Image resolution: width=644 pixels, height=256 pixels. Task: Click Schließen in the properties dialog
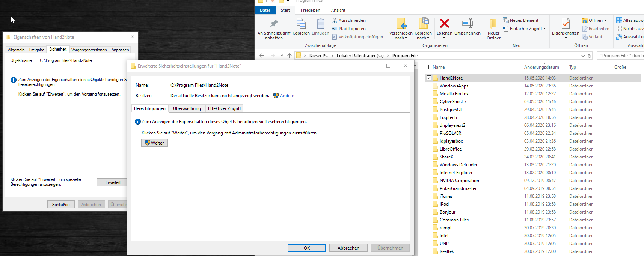click(x=61, y=205)
